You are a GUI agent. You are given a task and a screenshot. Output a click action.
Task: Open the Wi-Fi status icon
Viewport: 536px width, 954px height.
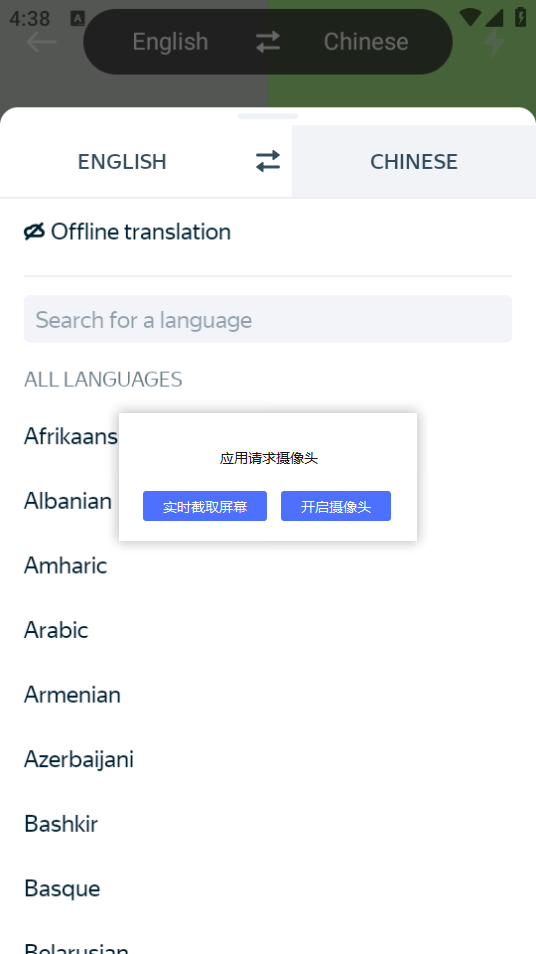tap(470, 17)
